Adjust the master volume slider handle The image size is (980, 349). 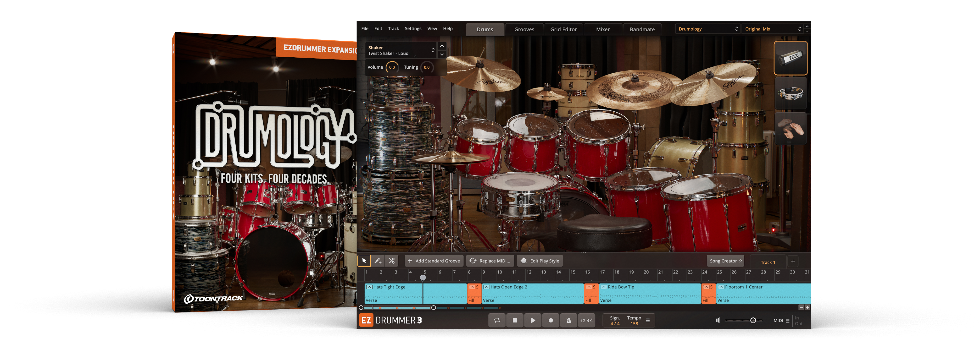point(753,320)
